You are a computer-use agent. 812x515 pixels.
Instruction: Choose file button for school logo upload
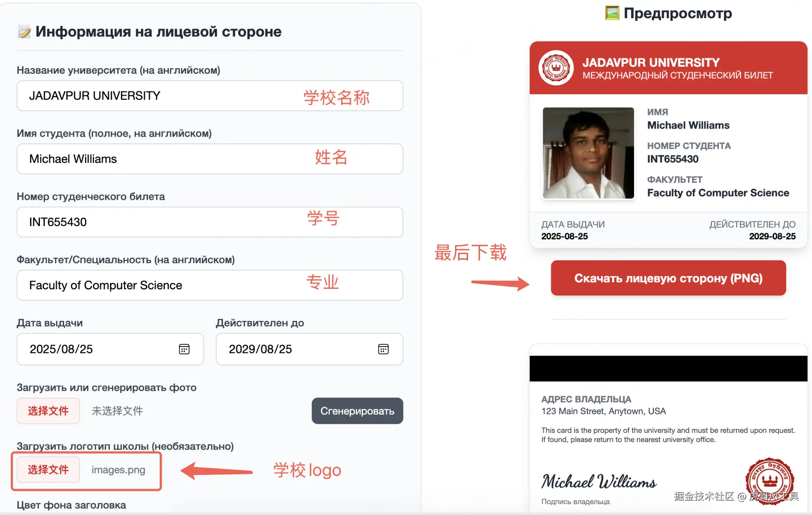[48, 469]
